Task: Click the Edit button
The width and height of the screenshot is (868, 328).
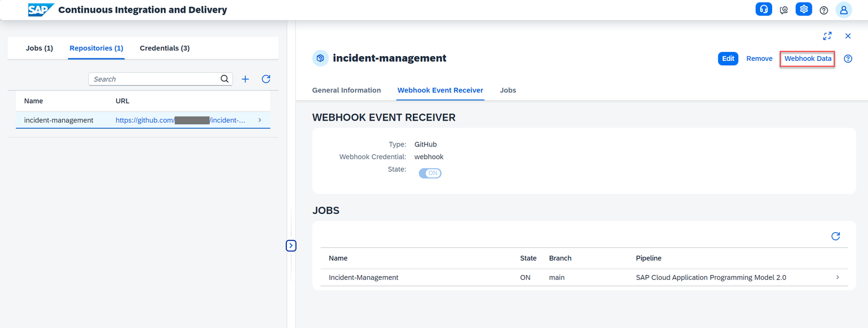Action: point(728,58)
